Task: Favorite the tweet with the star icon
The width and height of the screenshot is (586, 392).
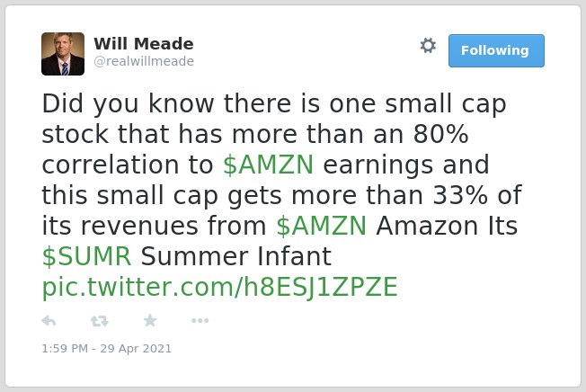Action: tap(150, 320)
